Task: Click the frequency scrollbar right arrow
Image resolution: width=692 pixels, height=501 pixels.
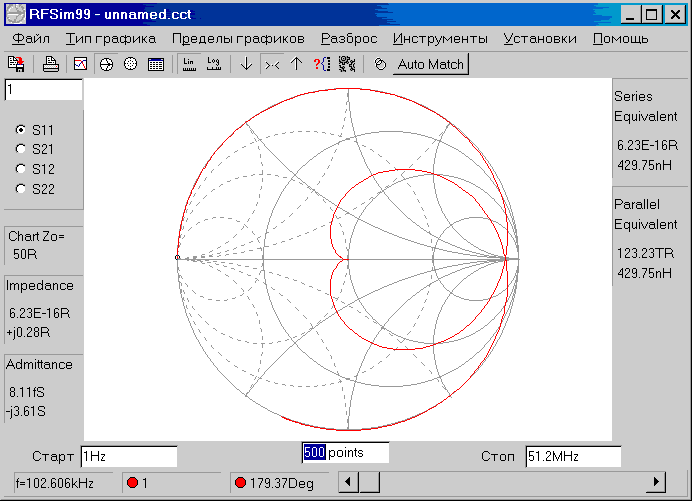Action: pyautogui.click(x=656, y=482)
